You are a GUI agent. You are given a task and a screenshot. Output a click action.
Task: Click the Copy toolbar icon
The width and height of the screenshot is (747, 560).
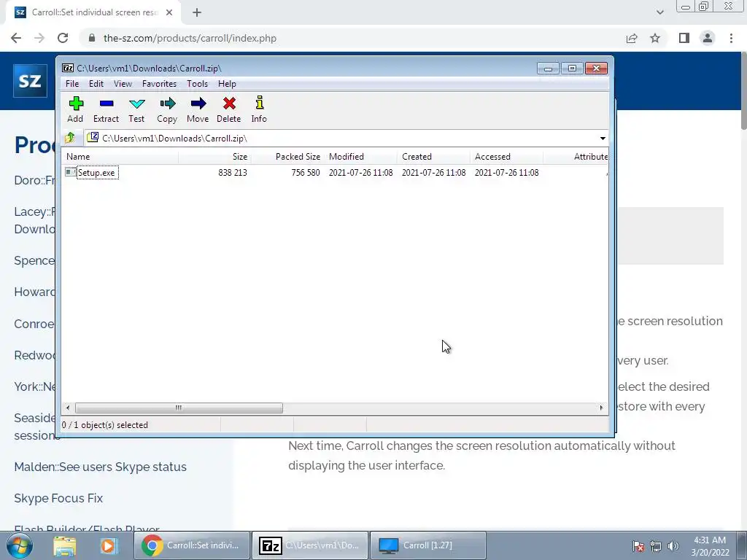click(167, 110)
